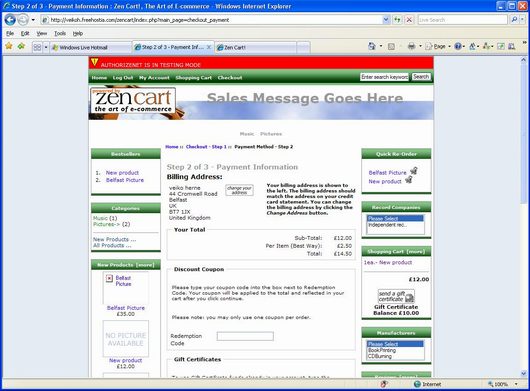This screenshot has width=530, height=391.
Task: Open the Help menu
Action: 78,33
